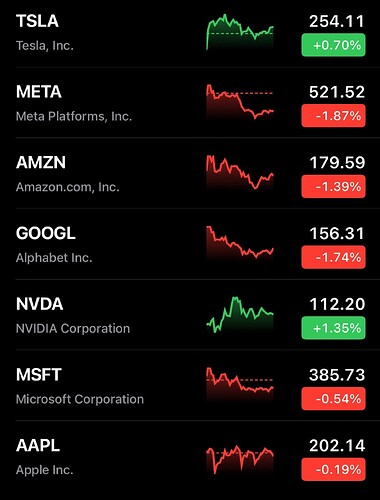Viewport: 380px width, 500px height.
Task: Toggle META -1.87% change badge
Action: [x=333, y=116]
